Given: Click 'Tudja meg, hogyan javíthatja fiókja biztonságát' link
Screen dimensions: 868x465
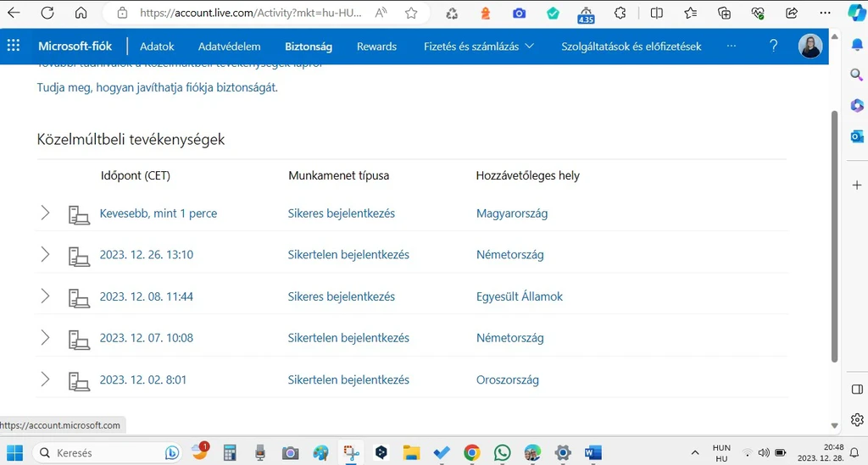Looking at the screenshot, I should 157,87.
